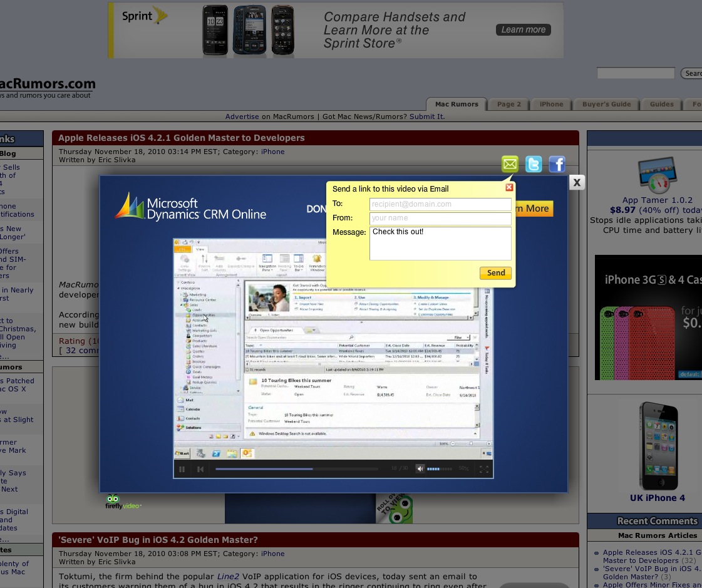The width and height of the screenshot is (702, 588).
Task: Open the UK iPhone 4 link
Action: (x=657, y=498)
